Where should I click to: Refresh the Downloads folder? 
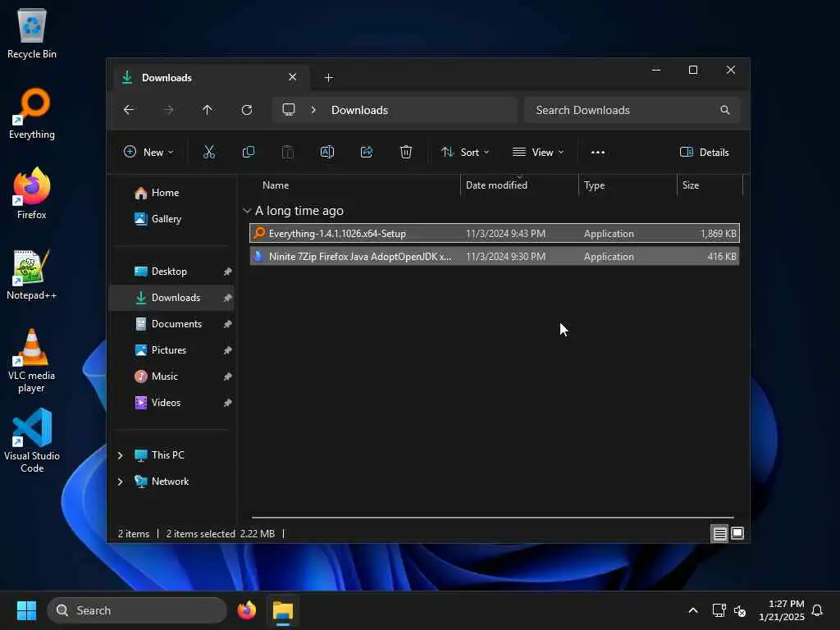pyautogui.click(x=246, y=110)
